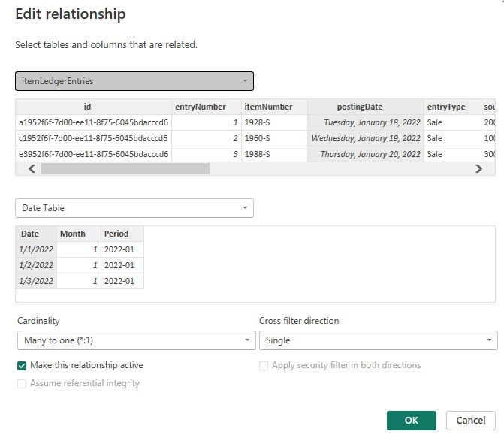Click the id cell starting with a1952f6f
The height and width of the screenshot is (441, 504).
tap(94, 122)
